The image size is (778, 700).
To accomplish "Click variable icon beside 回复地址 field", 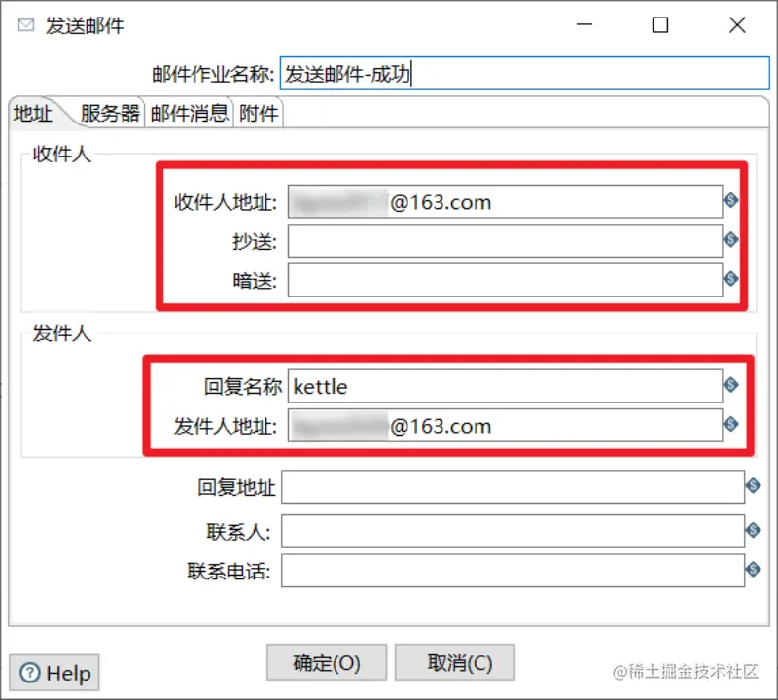I will click(x=753, y=486).
